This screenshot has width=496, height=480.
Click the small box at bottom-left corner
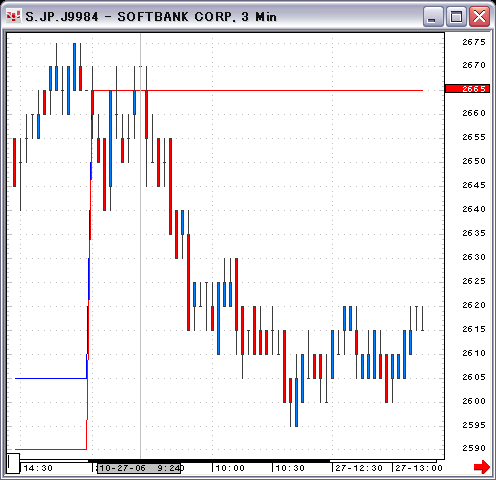13,463
